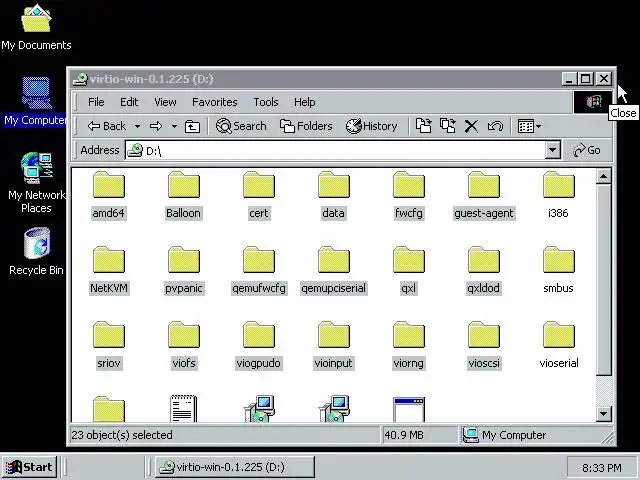
Task: Select the Recycle Bin desktop icon
Action: point(37,251)
